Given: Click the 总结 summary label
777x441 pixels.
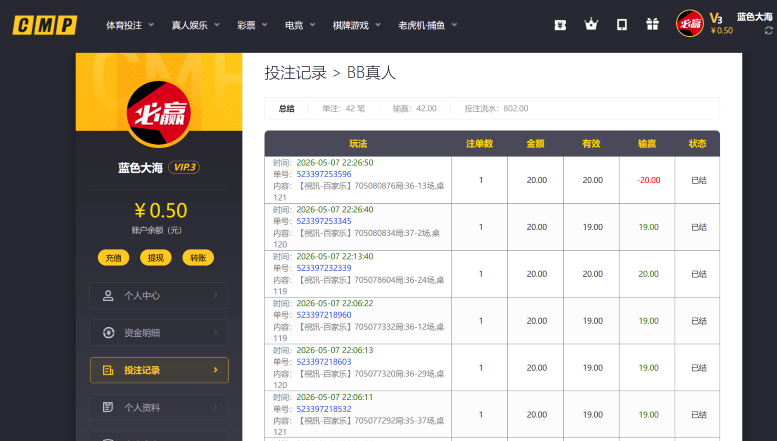Looking at the screenshot, I should pyautogui.click(x=286, y=109).
